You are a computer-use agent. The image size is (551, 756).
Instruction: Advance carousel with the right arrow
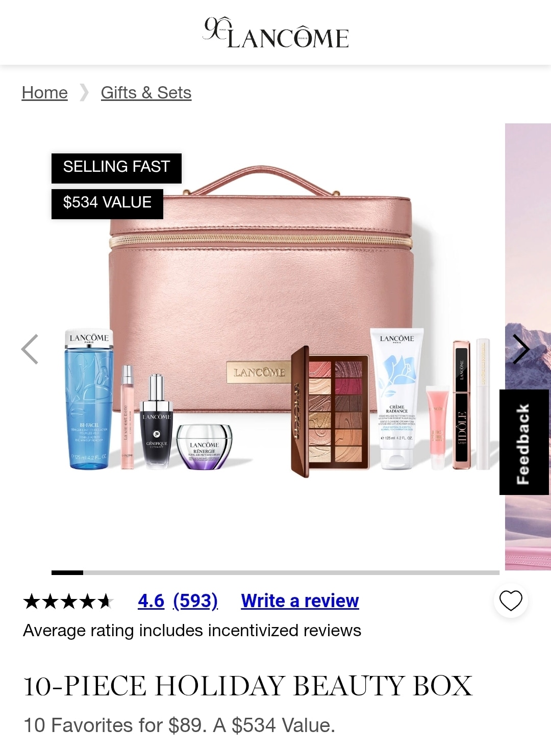pos(521,349)
